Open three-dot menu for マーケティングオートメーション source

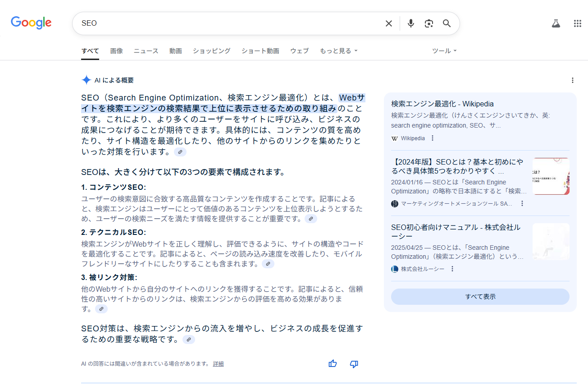coord(522,203)
